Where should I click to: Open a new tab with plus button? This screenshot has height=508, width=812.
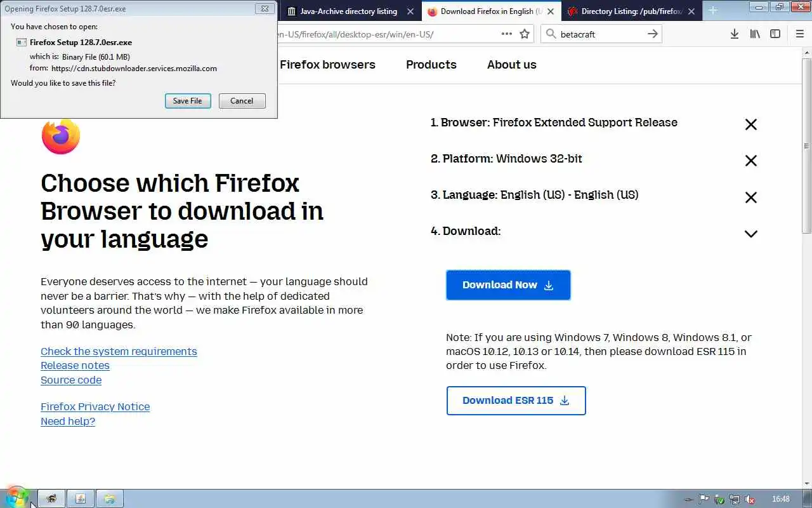tap(713, 11)
